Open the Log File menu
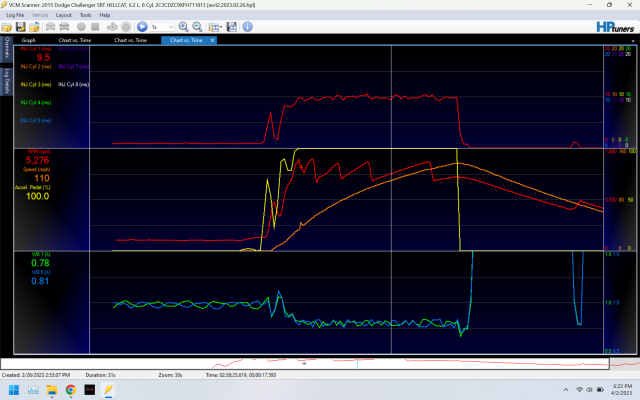 [x=14, y=16]
